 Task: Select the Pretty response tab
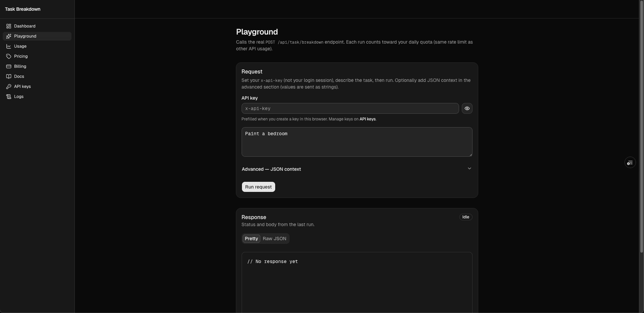251,239
